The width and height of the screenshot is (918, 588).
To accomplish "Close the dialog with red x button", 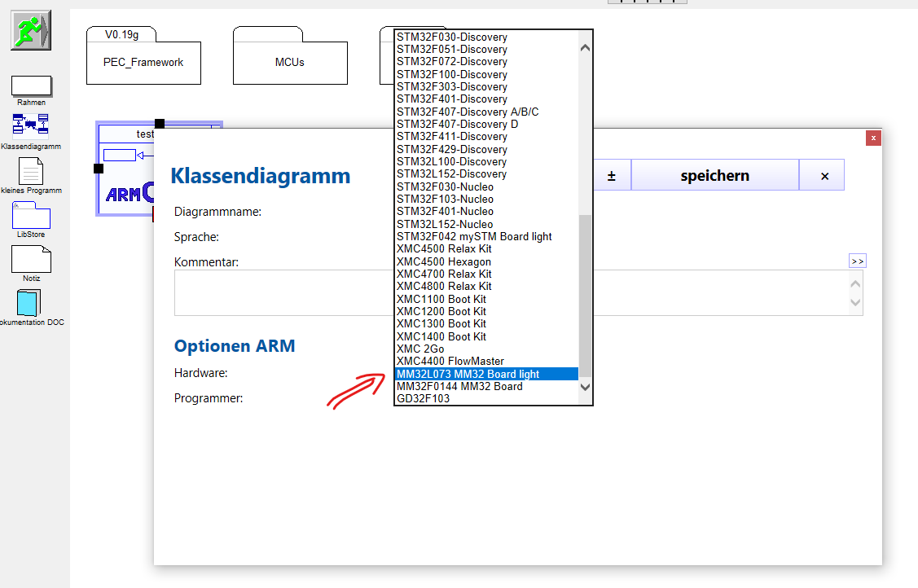I will (x=873, y=138).
